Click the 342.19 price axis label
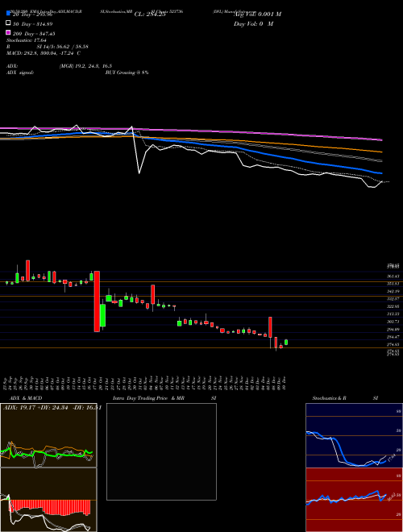The height and width of the screenshot is (532, 403). tap(393, 292)
